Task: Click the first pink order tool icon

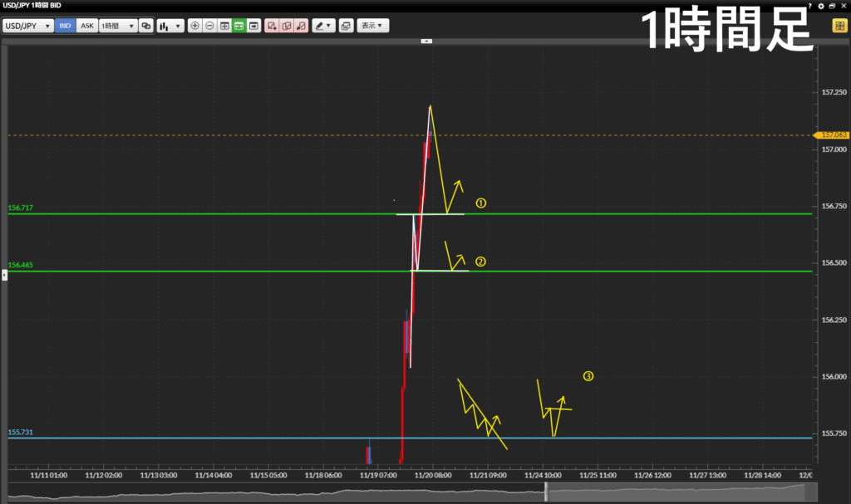Action: 272,26
